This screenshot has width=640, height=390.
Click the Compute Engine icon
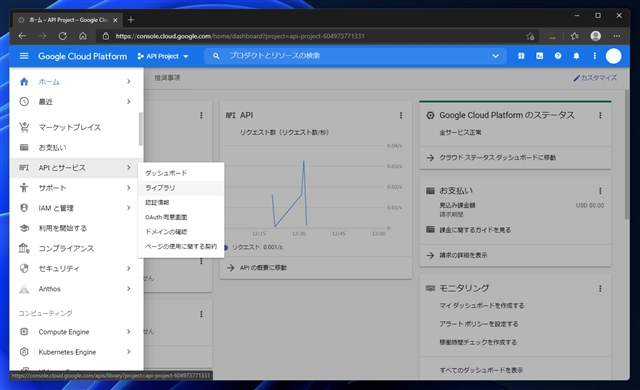24,332
